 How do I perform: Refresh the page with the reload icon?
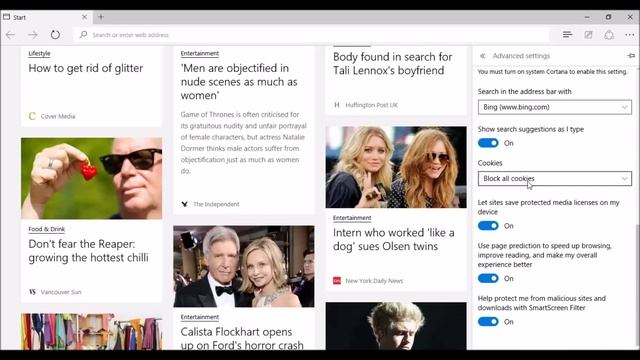[55, 35]
